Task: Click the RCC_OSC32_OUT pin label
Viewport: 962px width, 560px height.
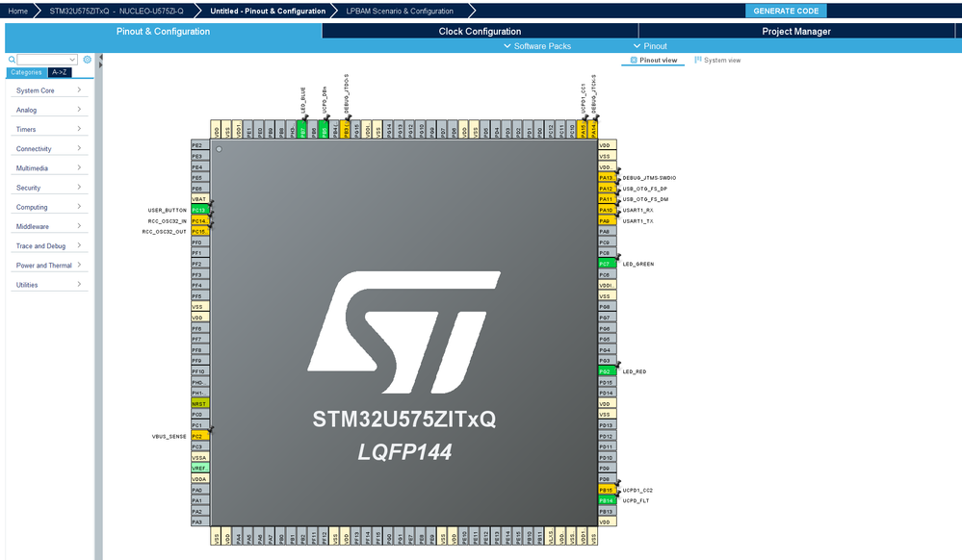Action: click(x=164, y=232)
